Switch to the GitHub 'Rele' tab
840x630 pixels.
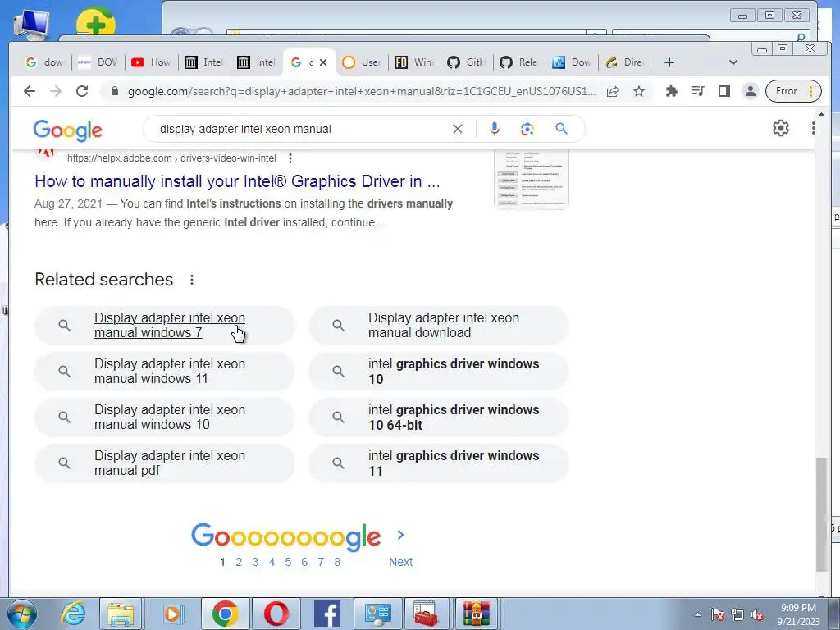click(519, 62)
